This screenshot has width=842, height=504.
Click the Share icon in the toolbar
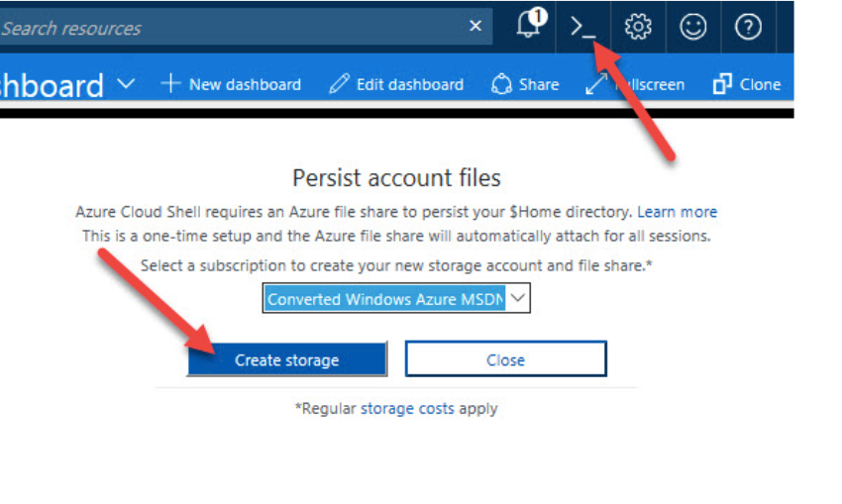click(501, 84)
